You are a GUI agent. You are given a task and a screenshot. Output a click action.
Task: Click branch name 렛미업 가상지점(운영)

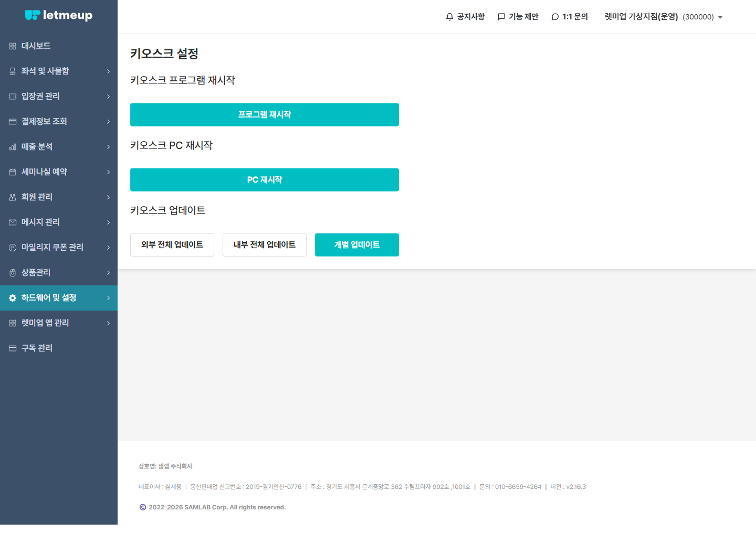(x=641, y=17)
